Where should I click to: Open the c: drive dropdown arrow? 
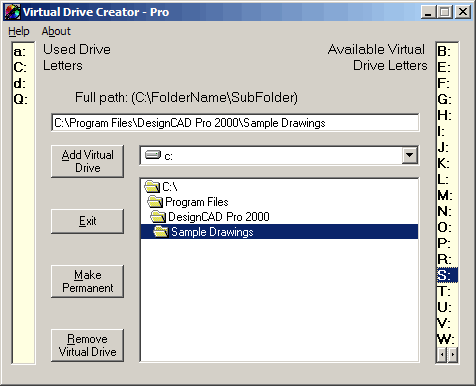(x=409, y=155)
